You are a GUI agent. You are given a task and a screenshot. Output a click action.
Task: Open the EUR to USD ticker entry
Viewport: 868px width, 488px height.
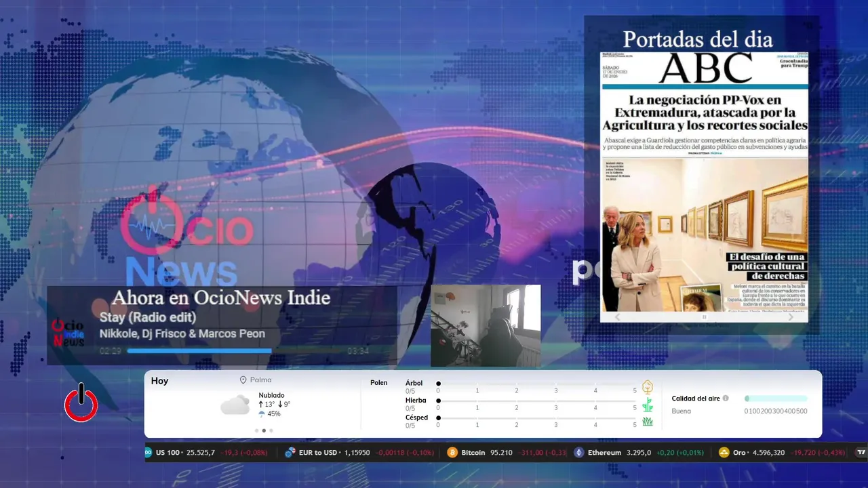(x=359, y=453)
